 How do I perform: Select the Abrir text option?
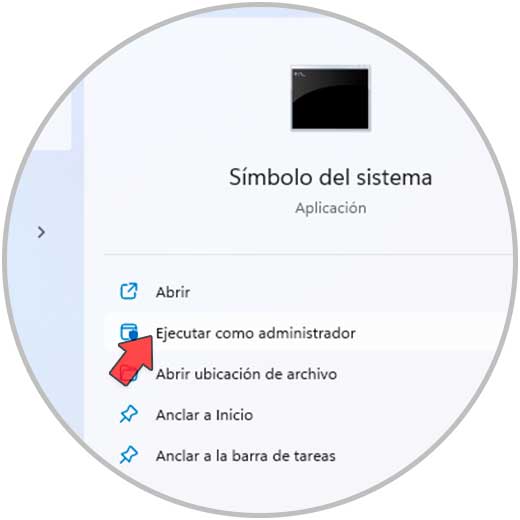coord(173,292)
